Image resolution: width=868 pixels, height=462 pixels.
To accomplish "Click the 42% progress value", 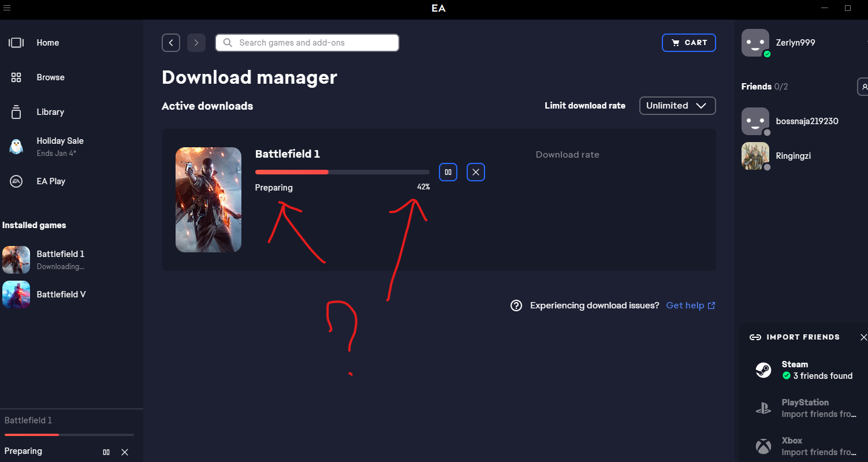I will pyautogui.click(x=423, y=187).
